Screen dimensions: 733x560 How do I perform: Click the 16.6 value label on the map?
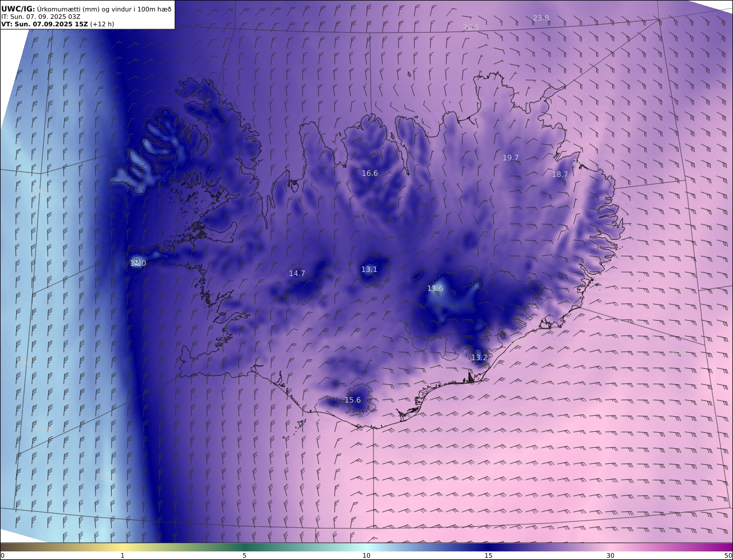click(370, 173)
